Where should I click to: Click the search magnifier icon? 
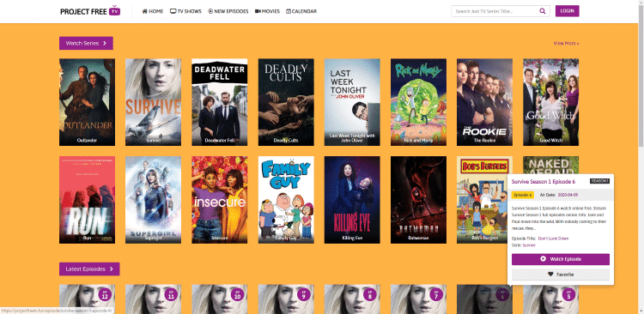pos(543,11)
